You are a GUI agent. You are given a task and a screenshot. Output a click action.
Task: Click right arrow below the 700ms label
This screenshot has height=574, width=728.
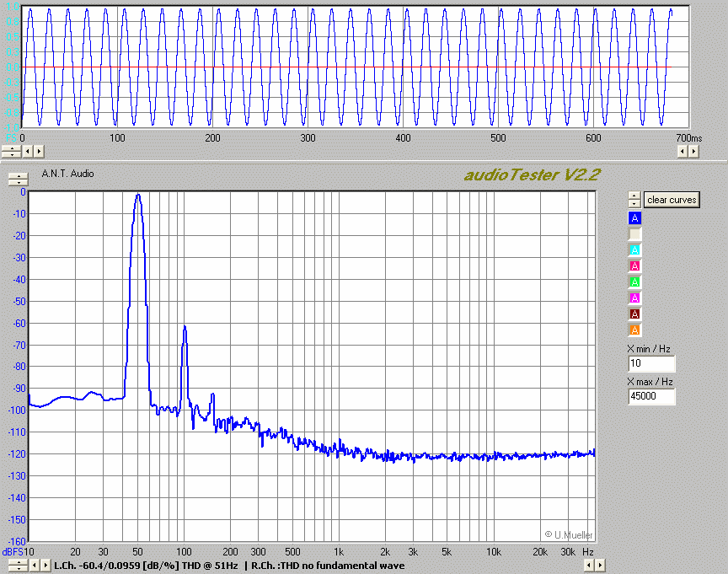tap(693, 152)
